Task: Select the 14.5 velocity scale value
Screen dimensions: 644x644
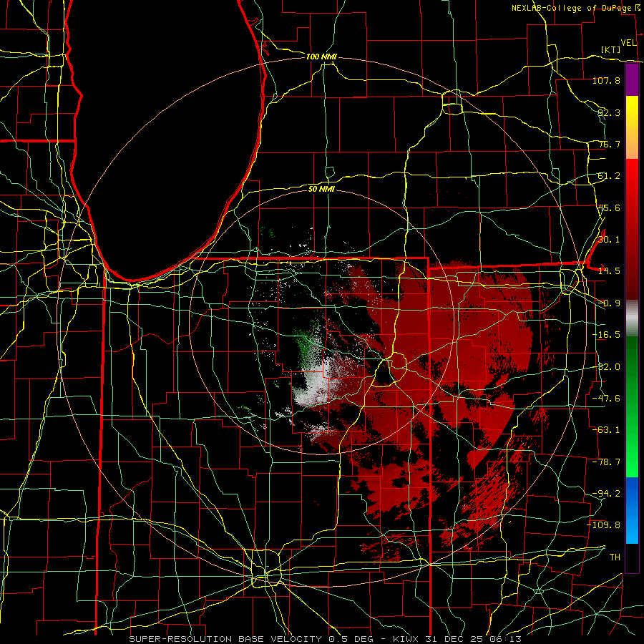Action: [x=609, y=271]
